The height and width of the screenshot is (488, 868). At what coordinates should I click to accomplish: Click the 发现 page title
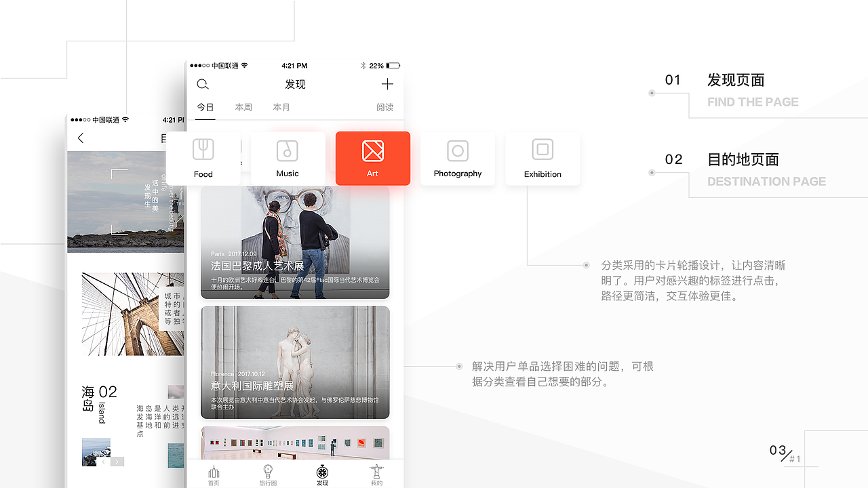[295, 84]
